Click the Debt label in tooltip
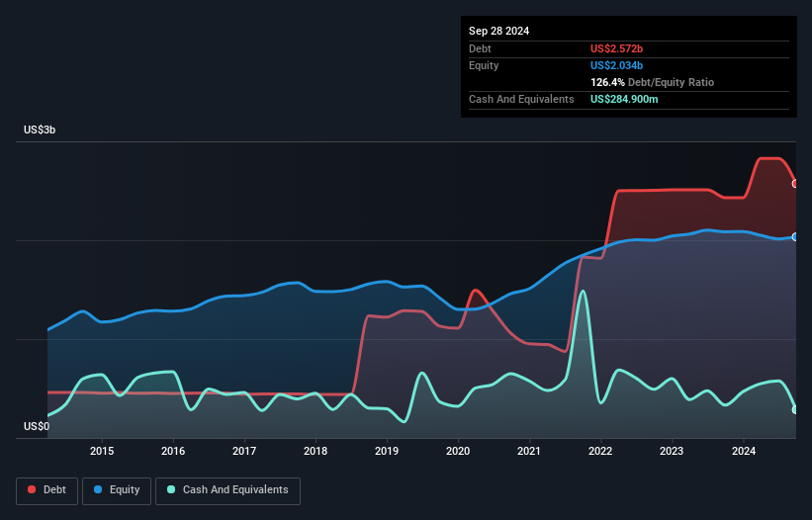The height and width of the screenshot is (520, 812). click(x=480, y=48)
